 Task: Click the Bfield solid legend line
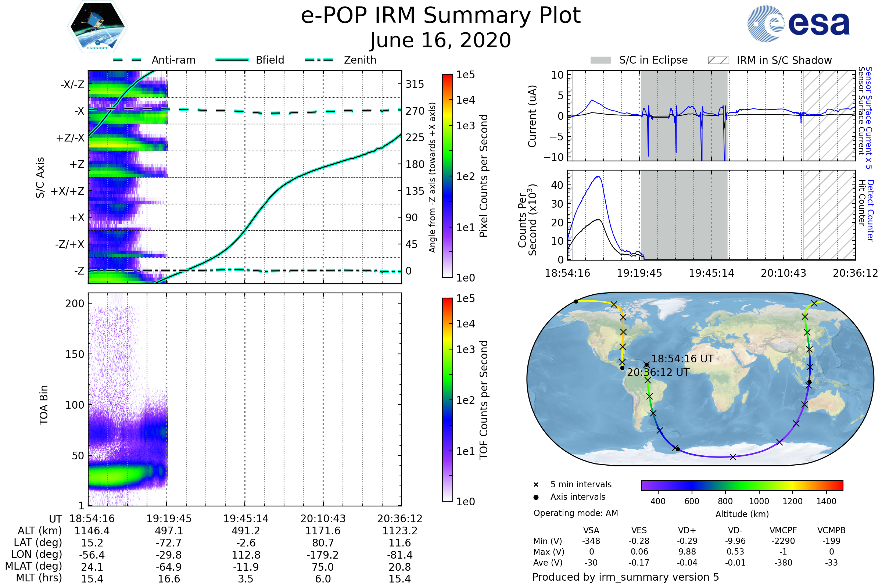pos(232,60)
